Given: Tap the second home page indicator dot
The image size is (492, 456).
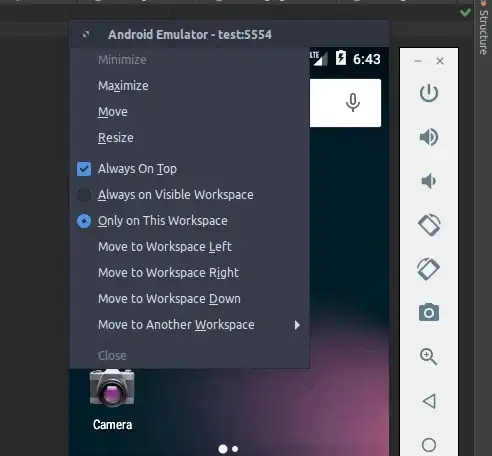Looking at the screenshot, I should [235, 449].
